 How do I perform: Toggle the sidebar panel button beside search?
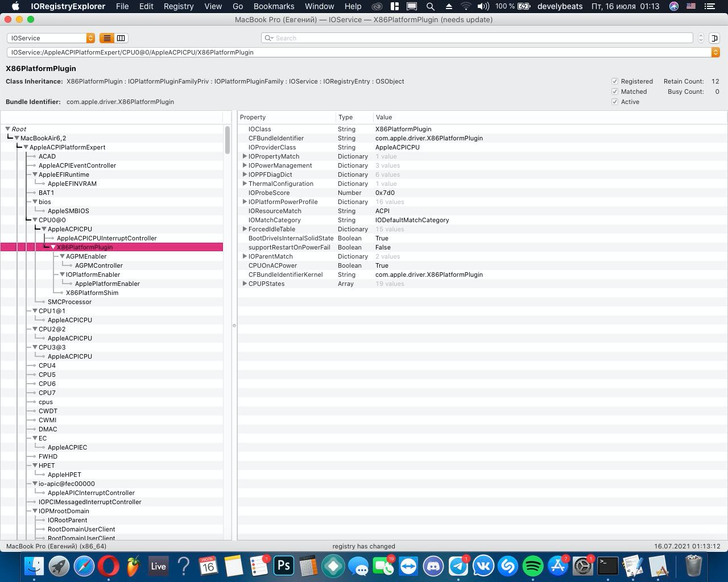tap(714, 38)
